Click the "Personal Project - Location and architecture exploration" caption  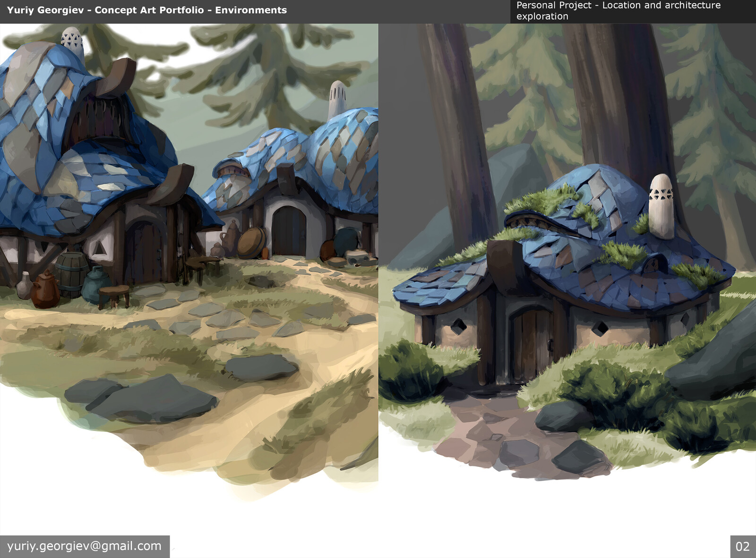[619, 11]
